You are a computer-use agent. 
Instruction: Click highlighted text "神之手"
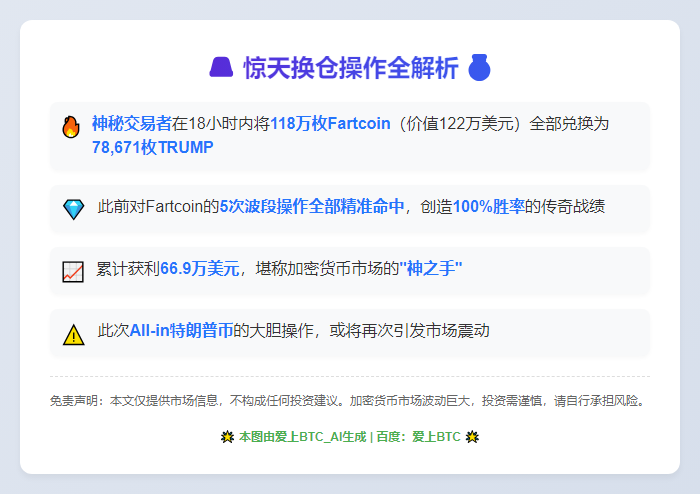pyautogui.click(x=430, y=268)
